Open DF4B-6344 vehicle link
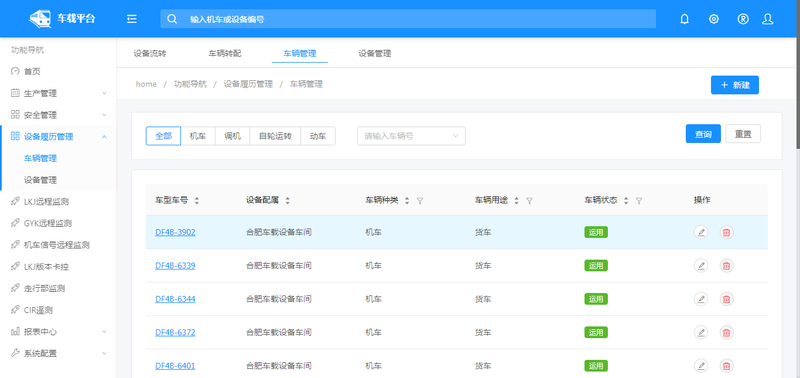This screenshot has height=378, width=800. click(x=175, y=299)
